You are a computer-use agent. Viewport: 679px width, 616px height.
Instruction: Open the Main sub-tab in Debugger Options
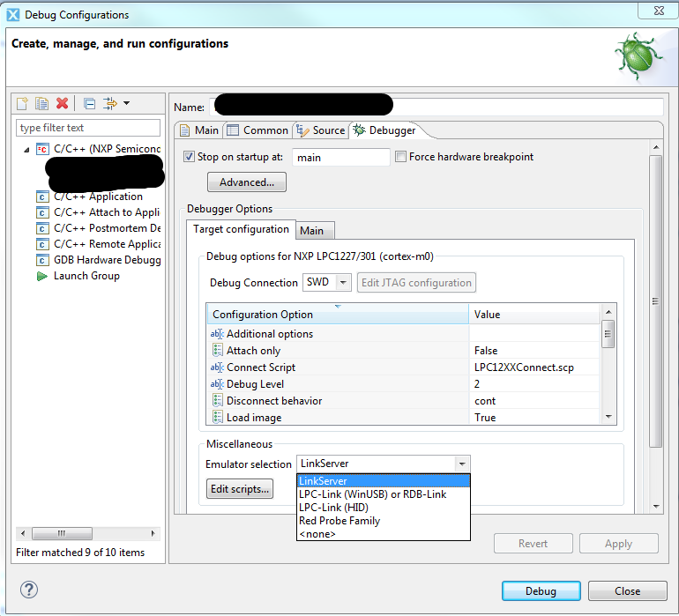pos(315,231)
